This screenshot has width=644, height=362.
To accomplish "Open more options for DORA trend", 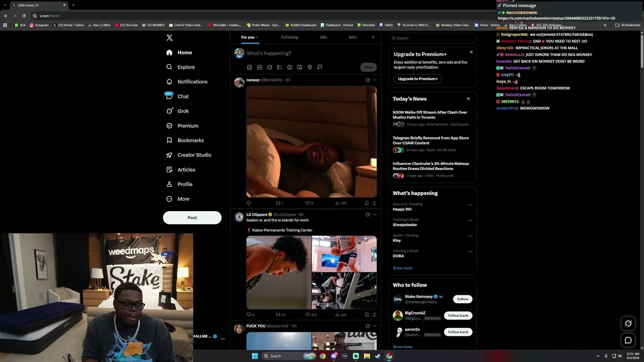I will (470, 251).
